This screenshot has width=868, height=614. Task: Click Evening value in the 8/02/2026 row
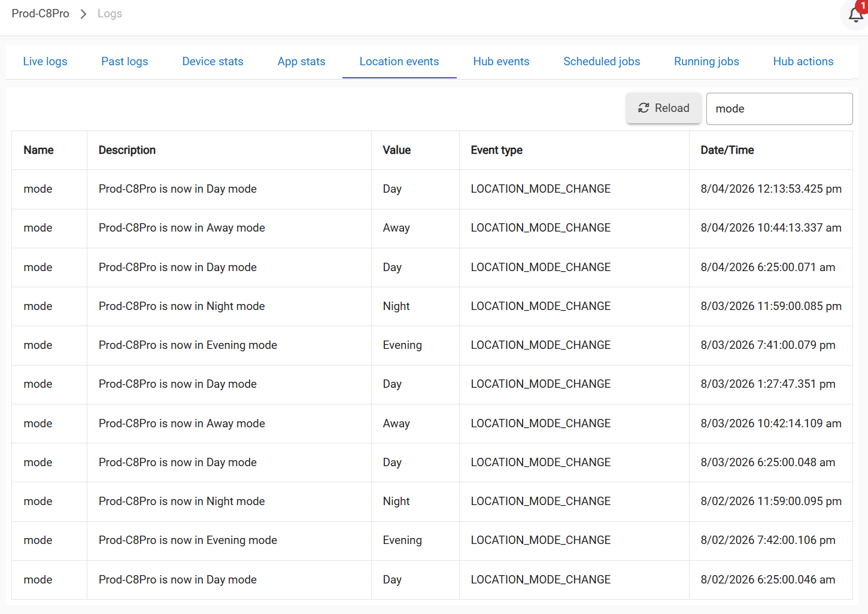click(402, 540)
